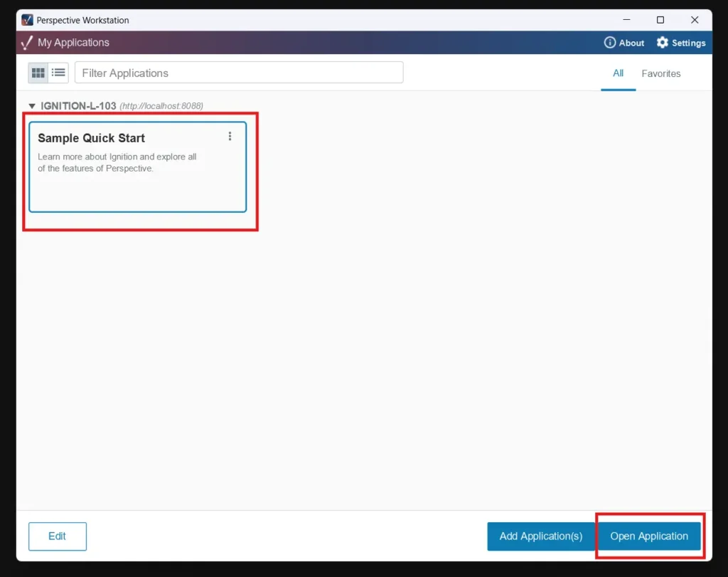Open Workstation Settings
The height and width of the screenshot is (577, 728).
680,43
